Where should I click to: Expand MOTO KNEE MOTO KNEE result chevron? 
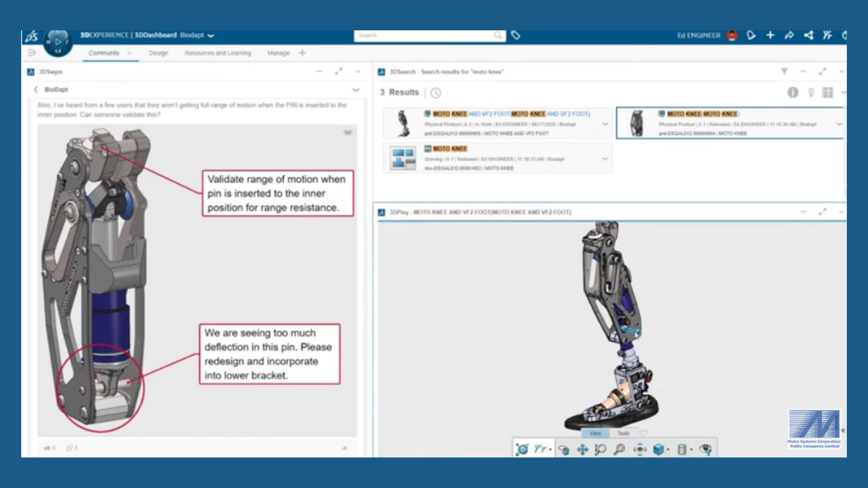[839, 124]
